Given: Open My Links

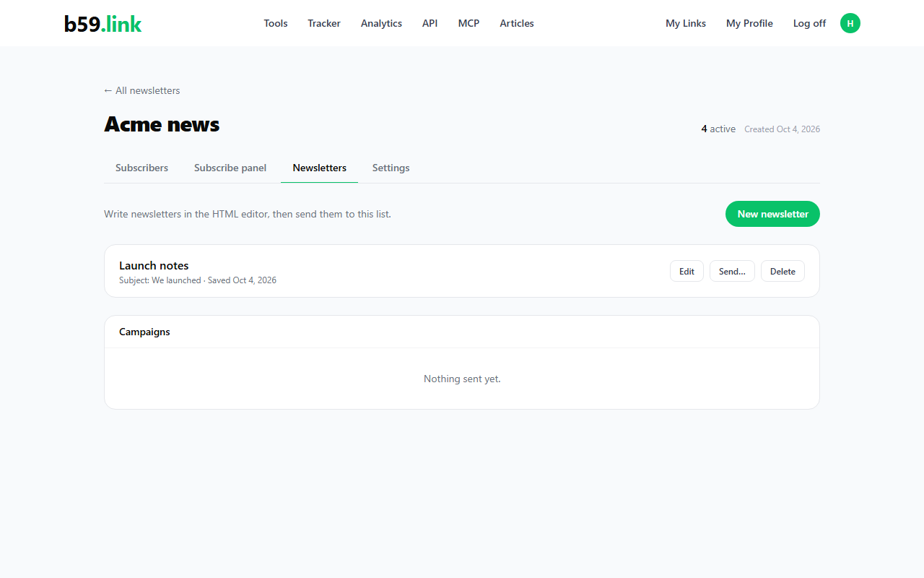Looking at the screenshot, I should [686, 23].
